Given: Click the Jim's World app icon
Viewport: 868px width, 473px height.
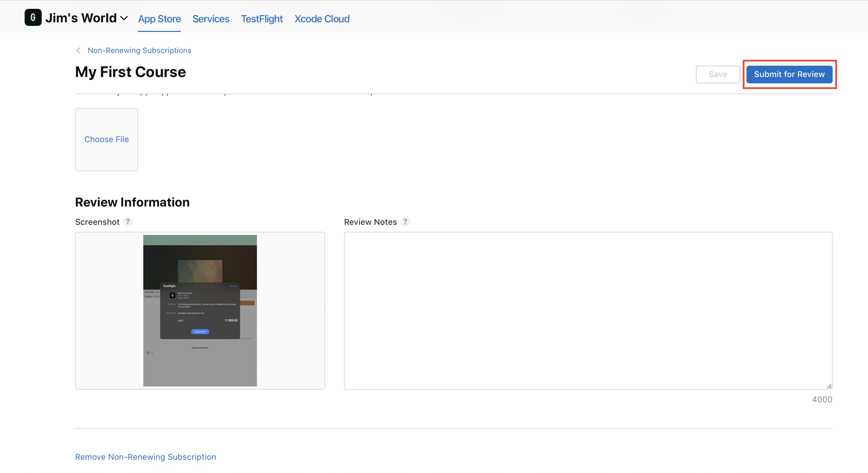Looking at the screenshot, I should 33,18.
